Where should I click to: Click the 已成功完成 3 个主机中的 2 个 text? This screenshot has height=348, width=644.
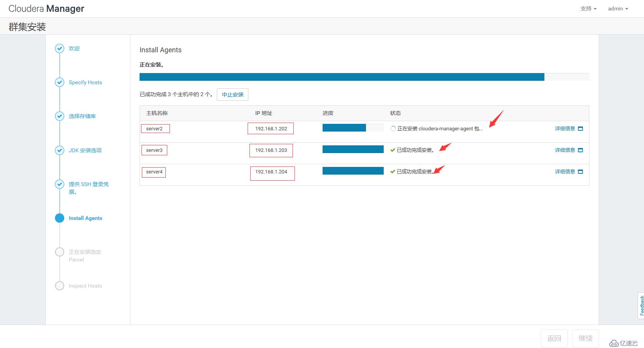176,94
